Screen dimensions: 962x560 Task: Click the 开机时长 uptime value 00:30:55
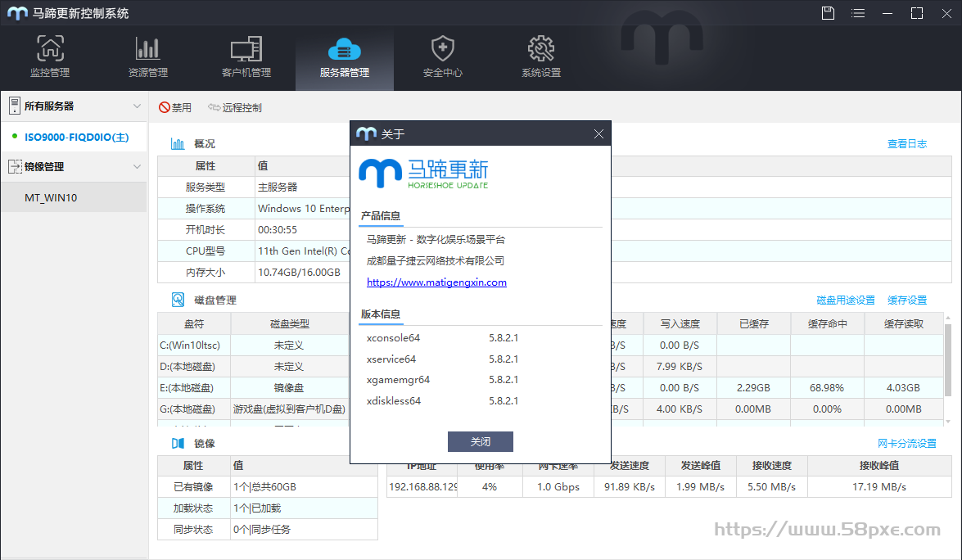tap(278, 230)
